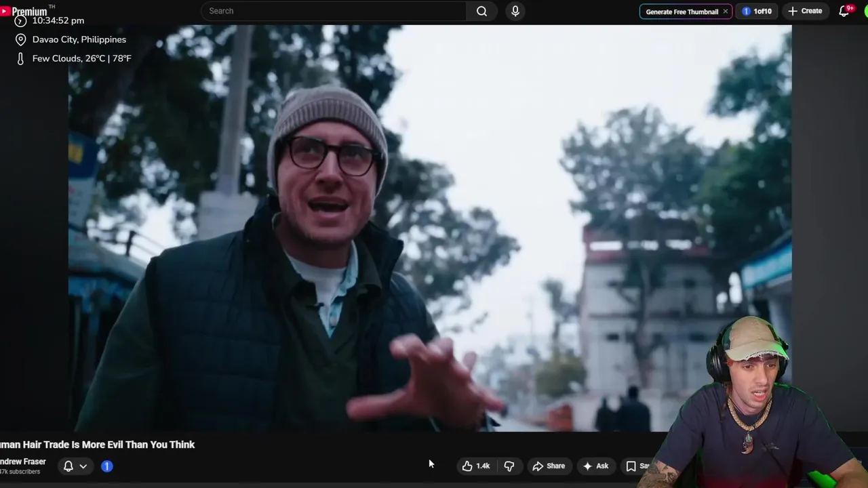Dismiss the Generate Free Thumbnail banner
Screen dimensions: 868x488
click(725, 12)
